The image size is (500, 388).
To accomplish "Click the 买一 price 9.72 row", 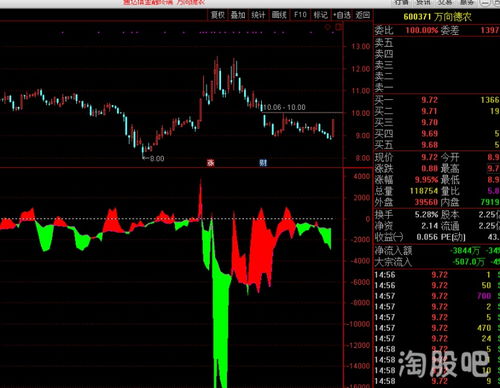I will 437,100.
